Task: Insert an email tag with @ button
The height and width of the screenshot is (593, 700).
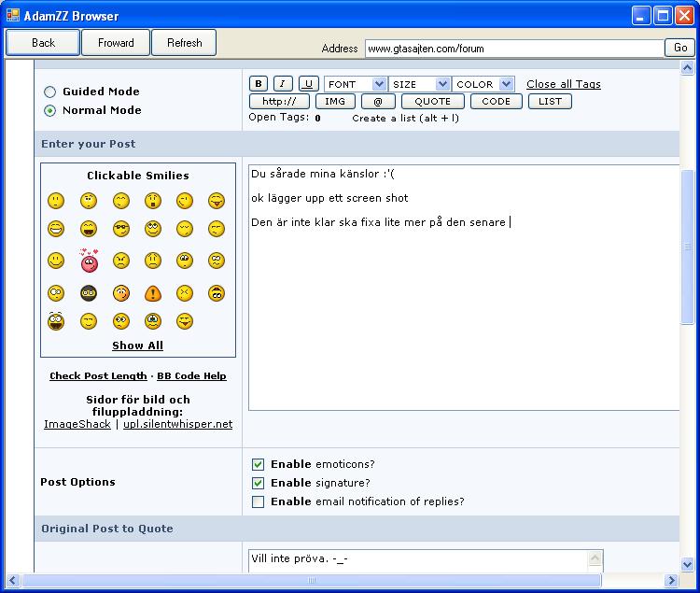Action: [x=378, y=102]
